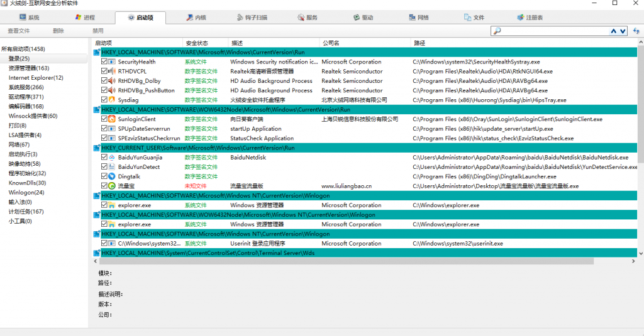This screenshot has width=644, height=336.
Task: Select Winlogon(24) category
Action: click(x=26, y=192)
